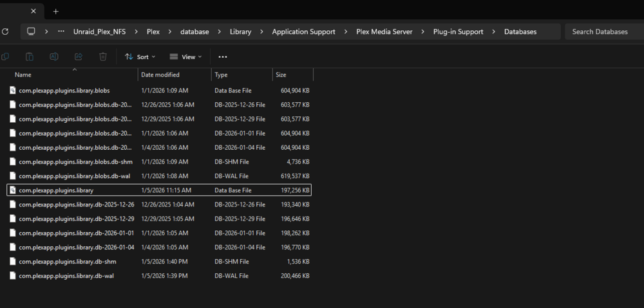Click the 619,537 KB size value
Screen dimensions: 644x308
coord(295,176)
